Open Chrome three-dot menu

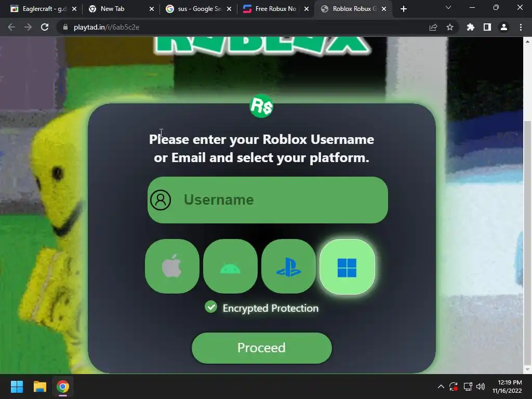tap(521, 27)
